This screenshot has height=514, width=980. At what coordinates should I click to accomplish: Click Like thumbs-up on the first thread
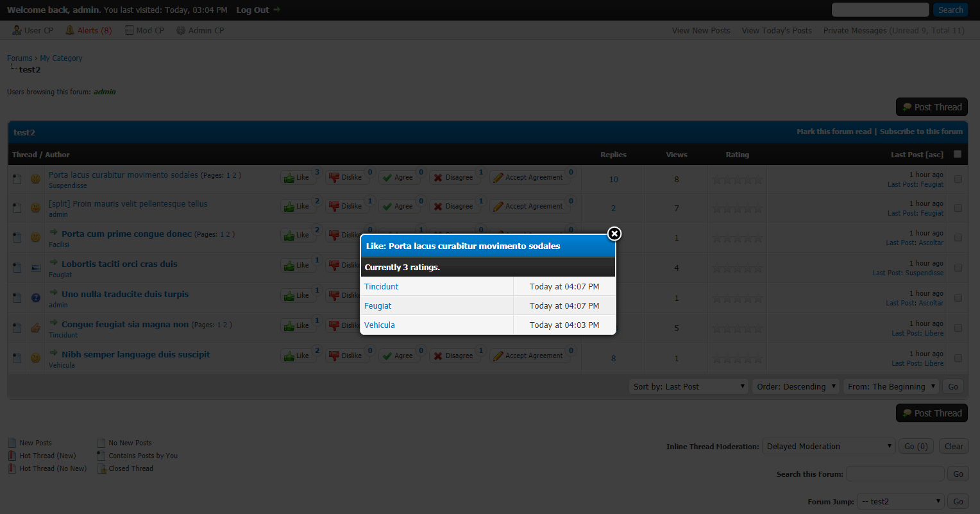(289, 178)
